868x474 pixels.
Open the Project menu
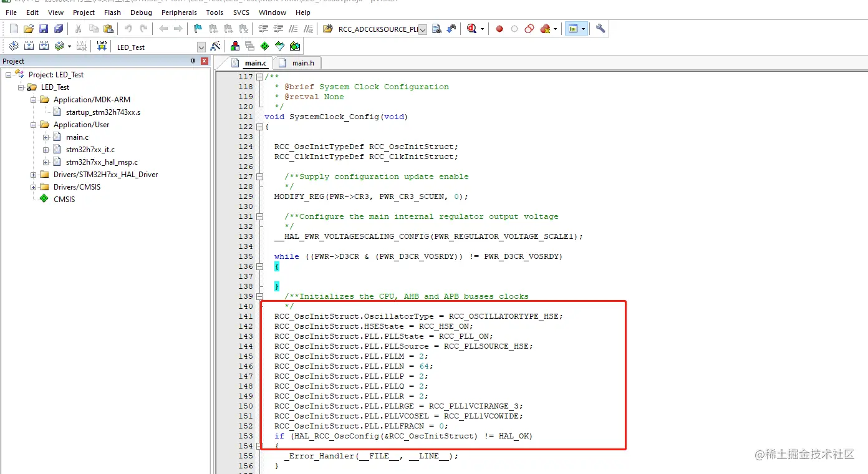pos(84,12)
